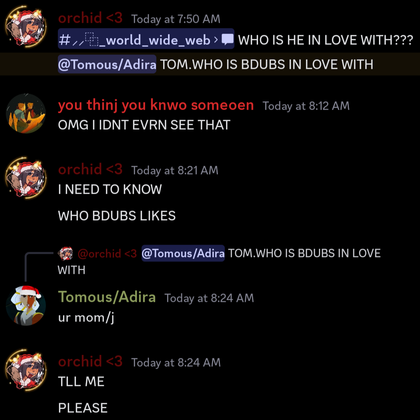Open orchid <3 avatar on 8:21 AM message
The image size is (420, 420).
click(x=26, y=178)
